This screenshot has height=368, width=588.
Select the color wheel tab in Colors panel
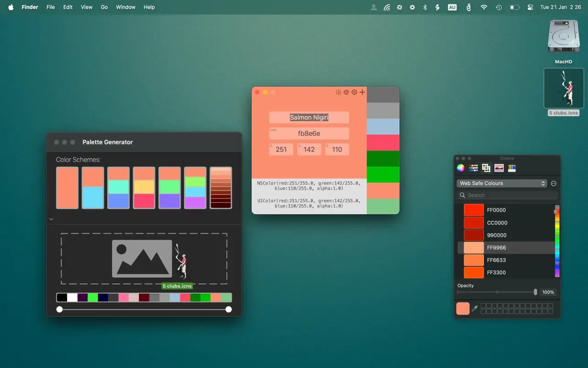point(460,168)
